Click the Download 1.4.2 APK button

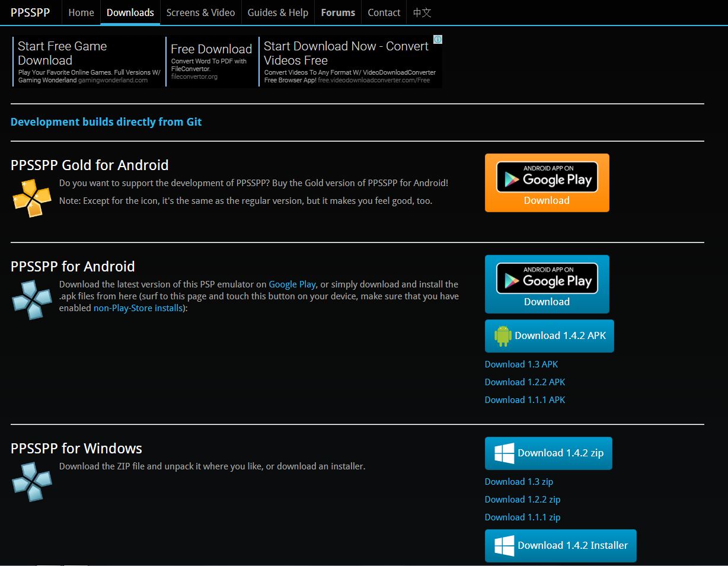pos(549,335)
